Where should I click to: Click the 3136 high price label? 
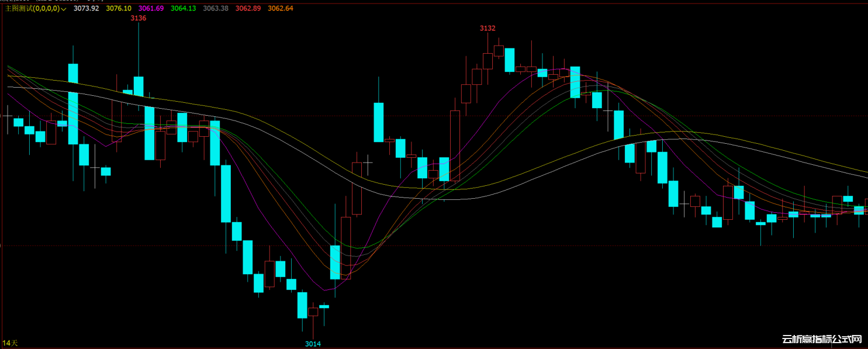pyautogui.click(x=139, y=19)
